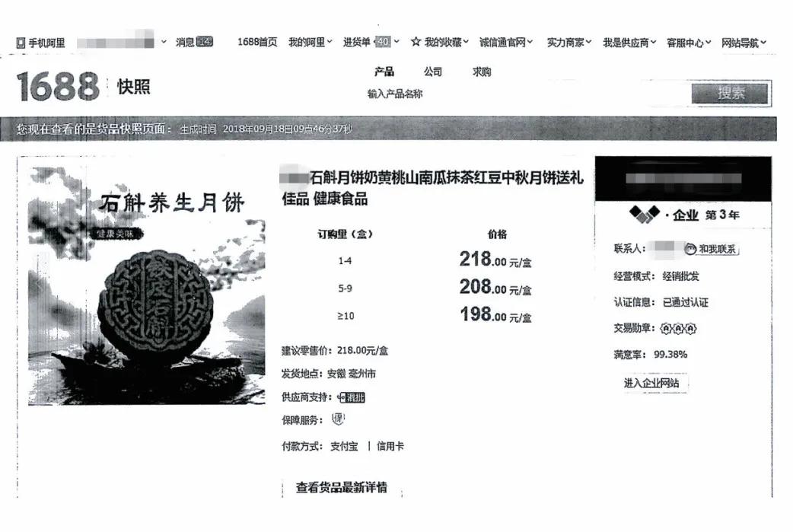Click the 1688 site logo
The width and height of the screenshot is (793, 532).
57,88
